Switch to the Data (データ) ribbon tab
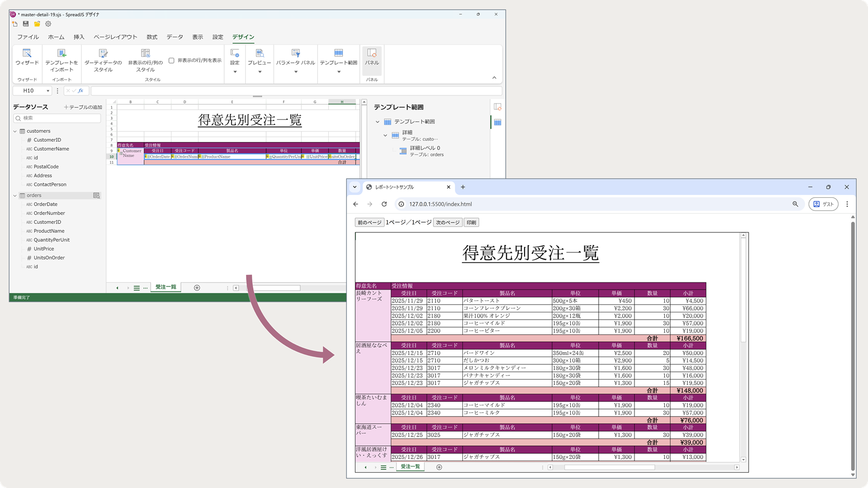 coord(175,37)
